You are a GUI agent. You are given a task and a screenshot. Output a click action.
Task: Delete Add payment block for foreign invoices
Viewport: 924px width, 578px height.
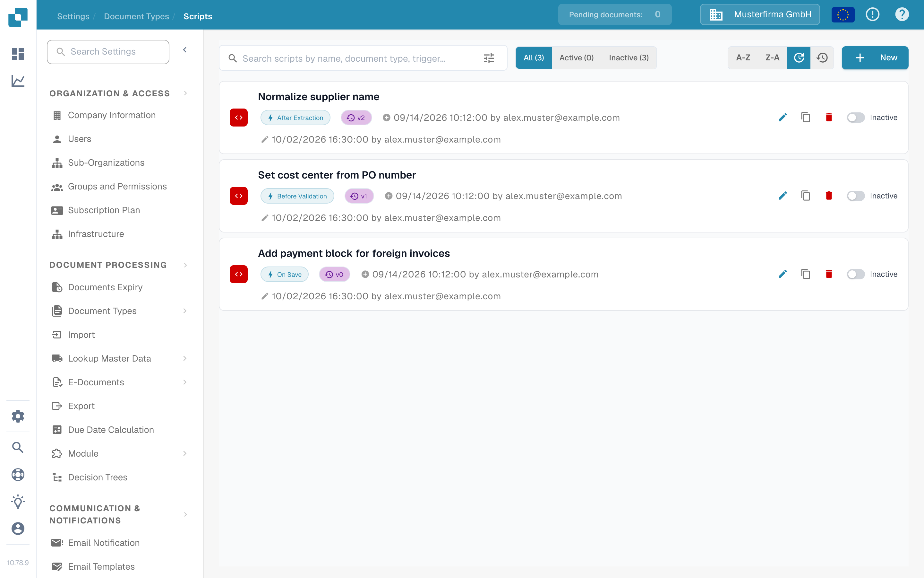(828, 274)
